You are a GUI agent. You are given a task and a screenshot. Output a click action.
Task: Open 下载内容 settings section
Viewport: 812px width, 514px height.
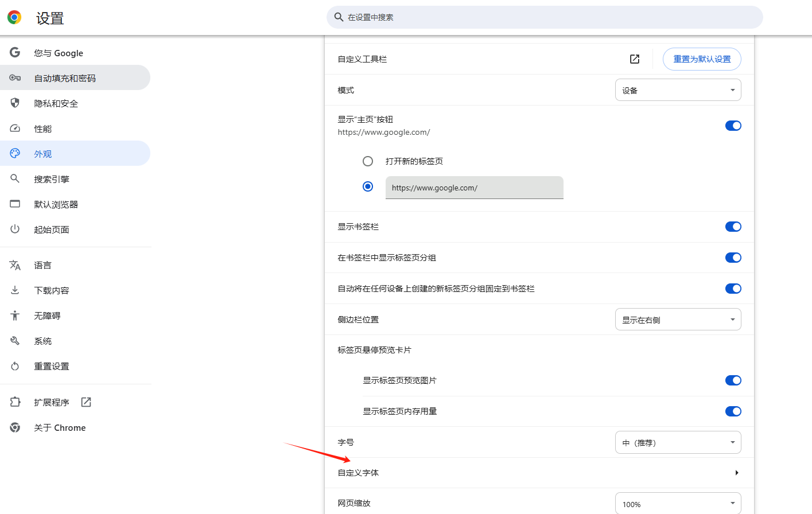pyautogui.click(x=75, y=290)
